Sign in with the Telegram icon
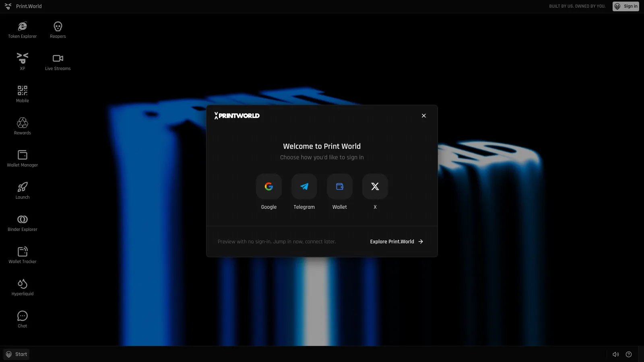Viewport: 644px width, 362px height. (x=304, y=187)
